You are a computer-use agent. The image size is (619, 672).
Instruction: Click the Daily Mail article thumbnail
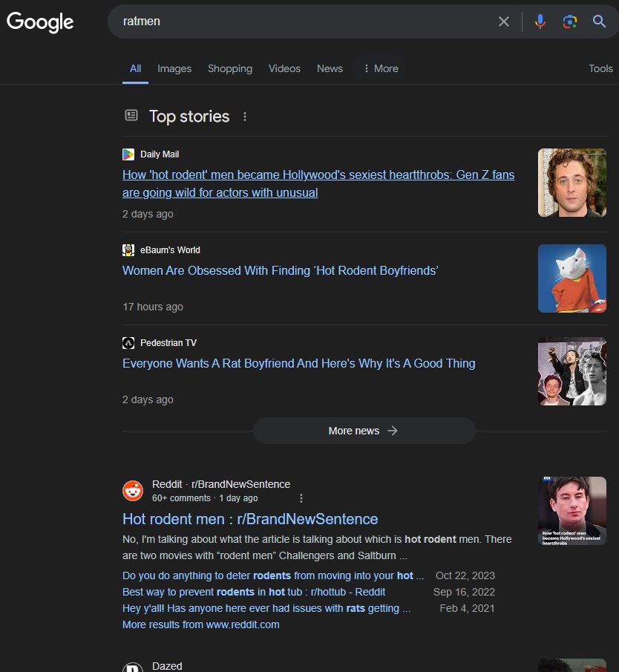572,183
